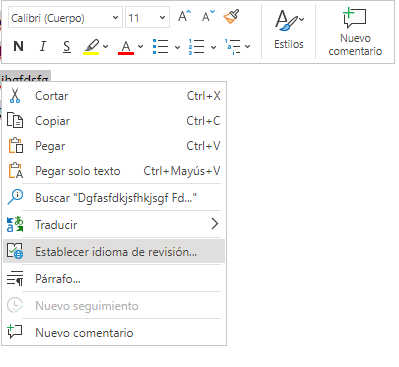Select the copy pages icon beside Copiar
This screenshot has width=399, height=367.
tap(15, 120)
